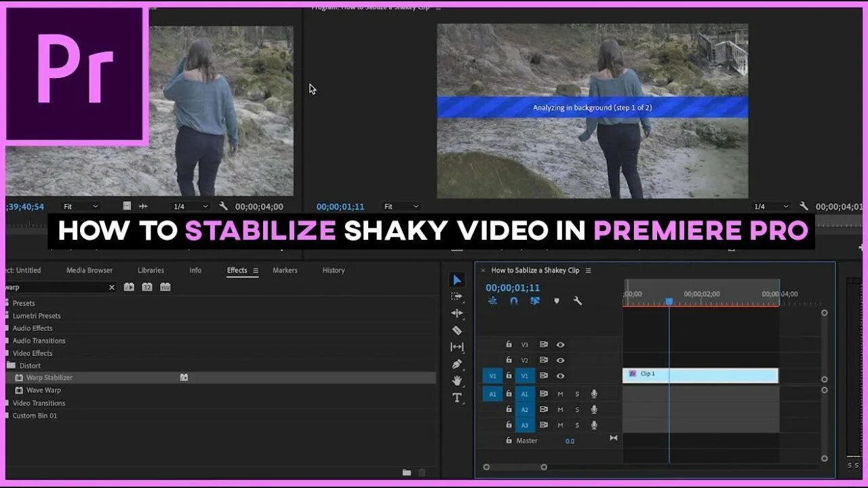Click the nest sequence icon in timeline
868x488 pixels.
pyautogui.click(x=492, y=301)
